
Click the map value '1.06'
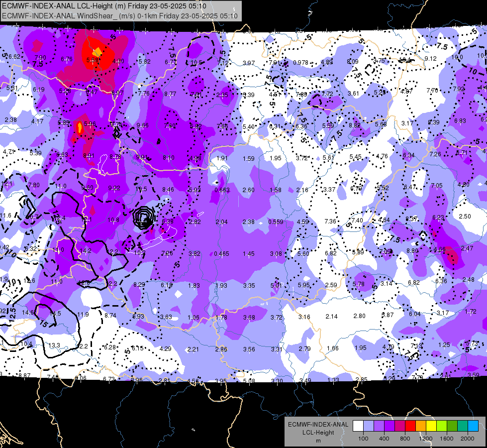(194, 317)
